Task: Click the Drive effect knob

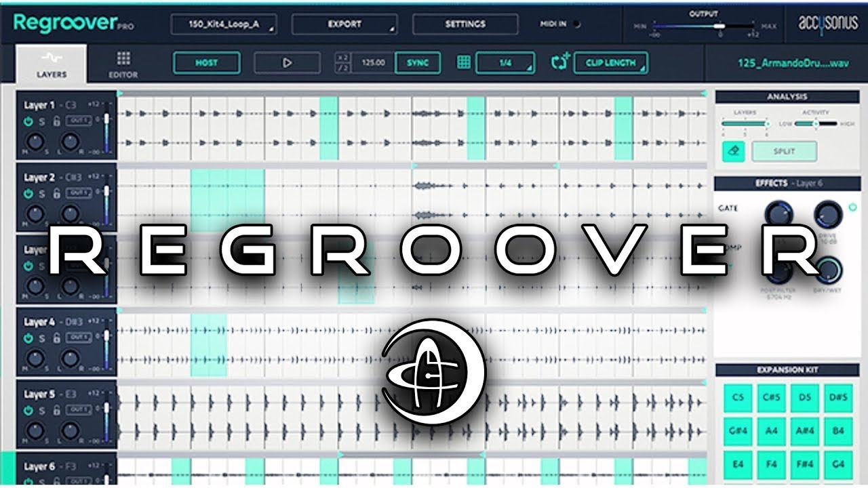Action: (x=828, y=213)
